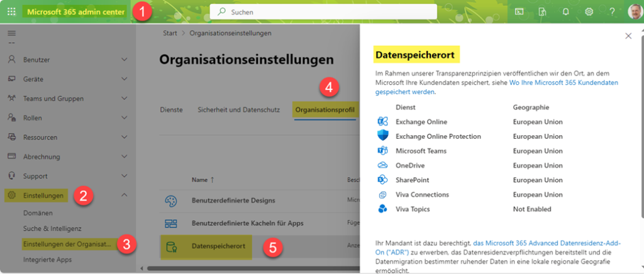Open Integrierte Apps

coord(48,260)
